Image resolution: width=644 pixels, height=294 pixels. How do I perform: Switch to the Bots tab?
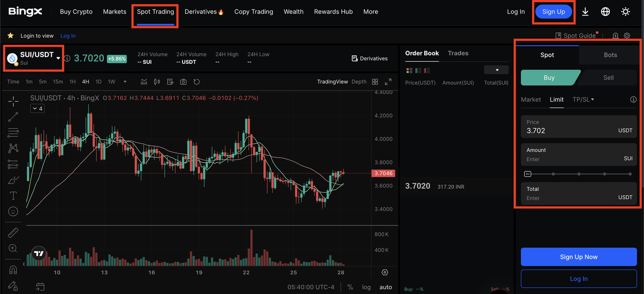(x=610, y=55)
